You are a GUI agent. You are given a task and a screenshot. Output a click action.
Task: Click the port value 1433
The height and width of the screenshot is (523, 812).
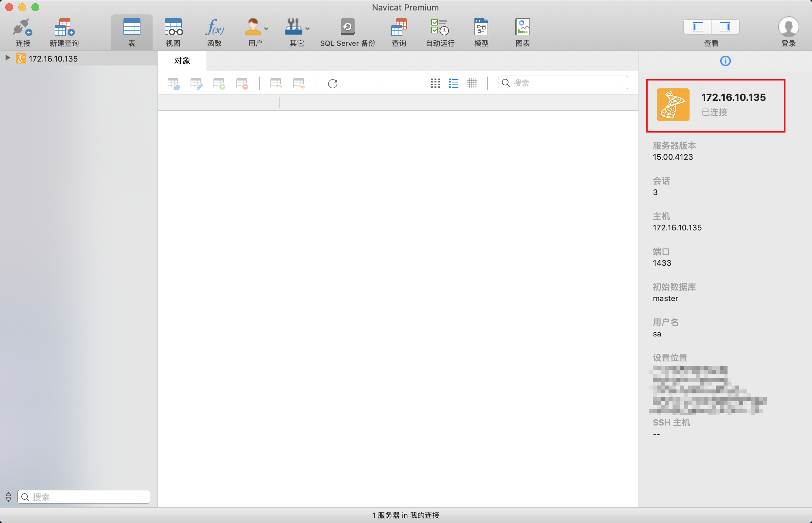click(x=662, y=263)
